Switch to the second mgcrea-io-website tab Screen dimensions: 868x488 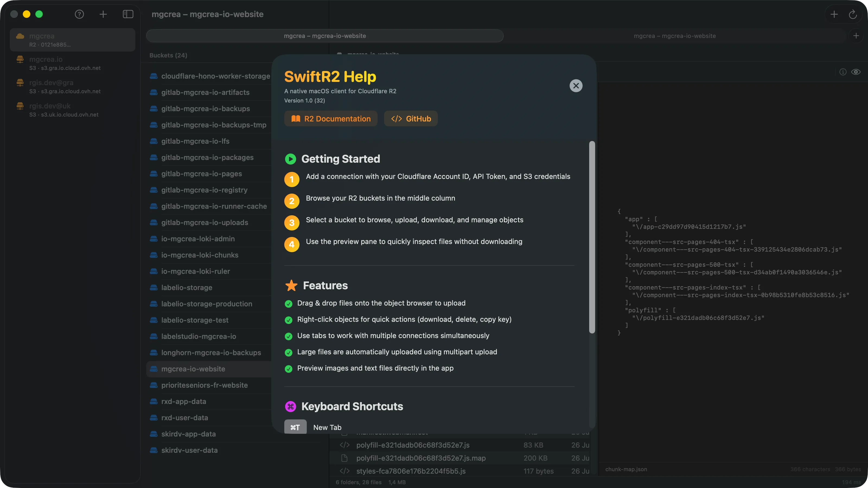coord(675,36)
